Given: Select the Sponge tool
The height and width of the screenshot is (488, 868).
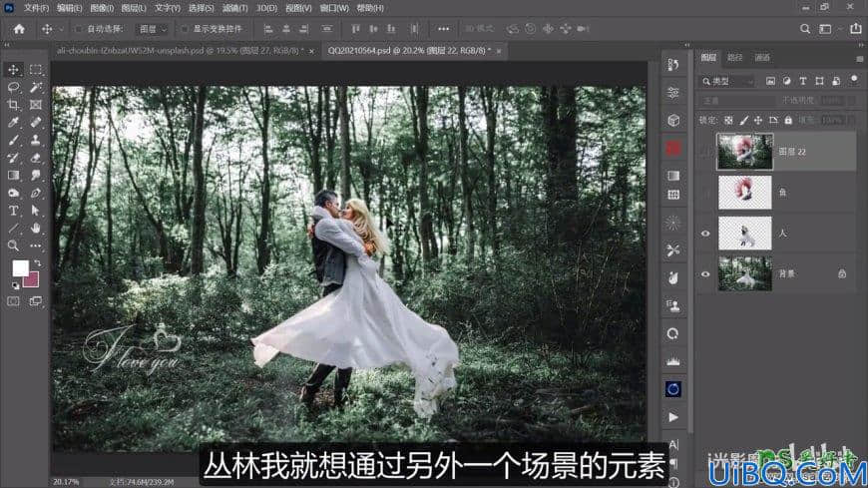Looking at the screenshot, I should tap(14, 194).
